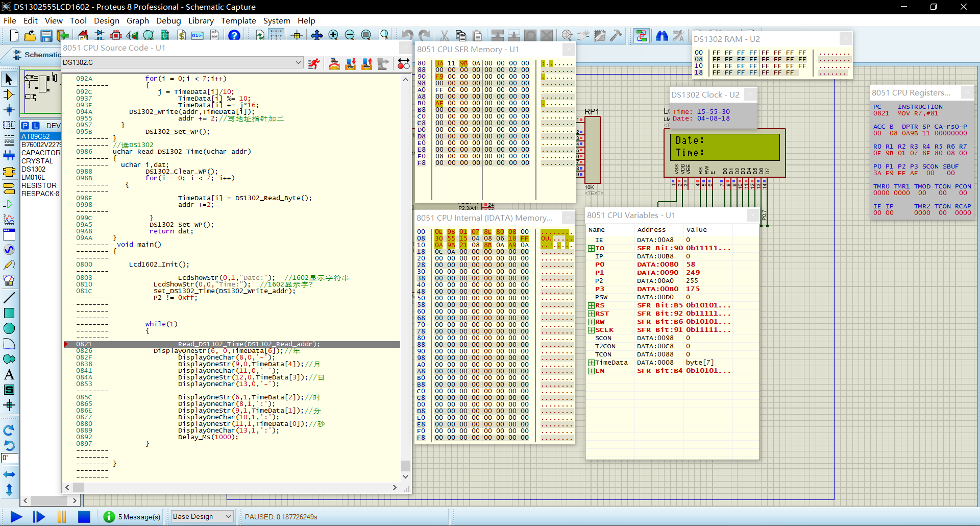Click the Run simulation stepping icon in Source Code
This screenshot has width=980, height=526.
(314, 63)
